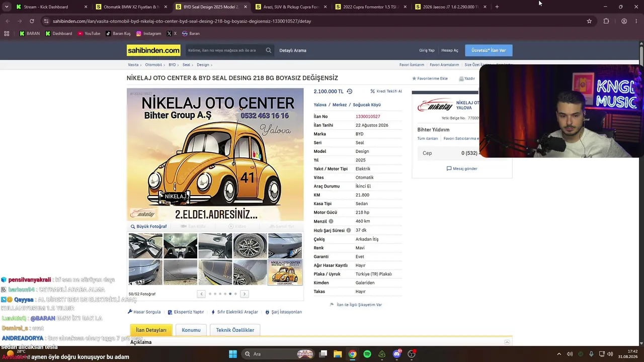This screenshot has height=362, width=644.
Task: Open the X bookmark
Action: (172, 34)
